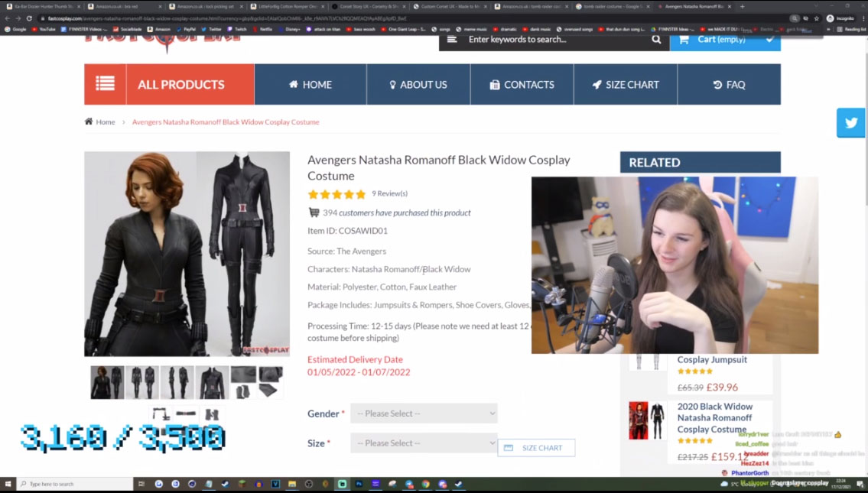The height and width of the screenshot is (493, 868).
Task: Open Task View on the taskbar
Action: (x=141, y=484)
